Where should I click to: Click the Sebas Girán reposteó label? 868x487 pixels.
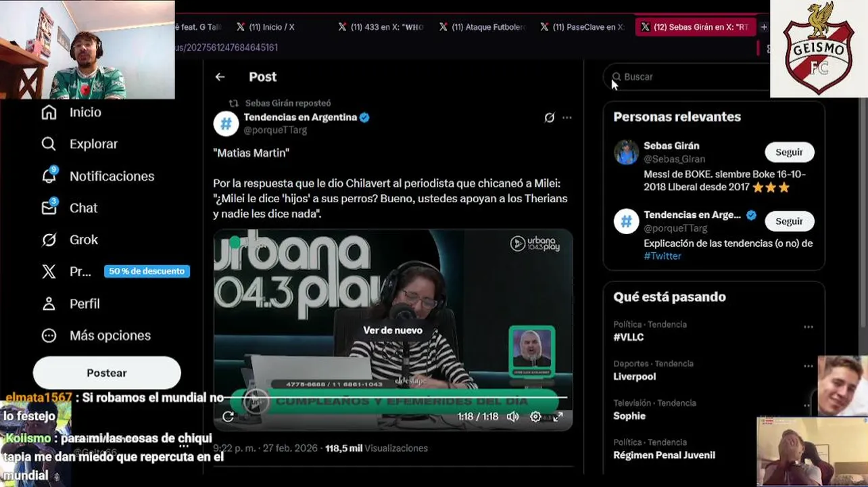tap(288, 103)
